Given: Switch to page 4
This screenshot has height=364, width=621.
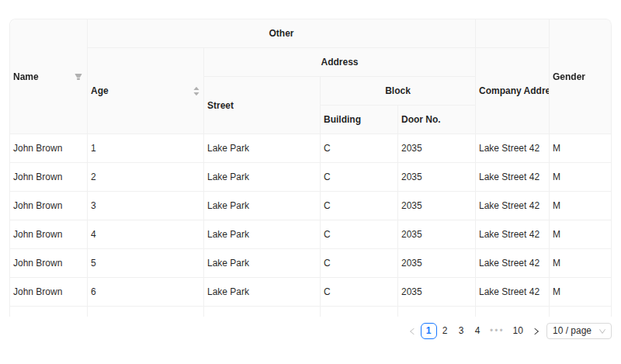Looking at the screenshot, I should click(477, 331).
